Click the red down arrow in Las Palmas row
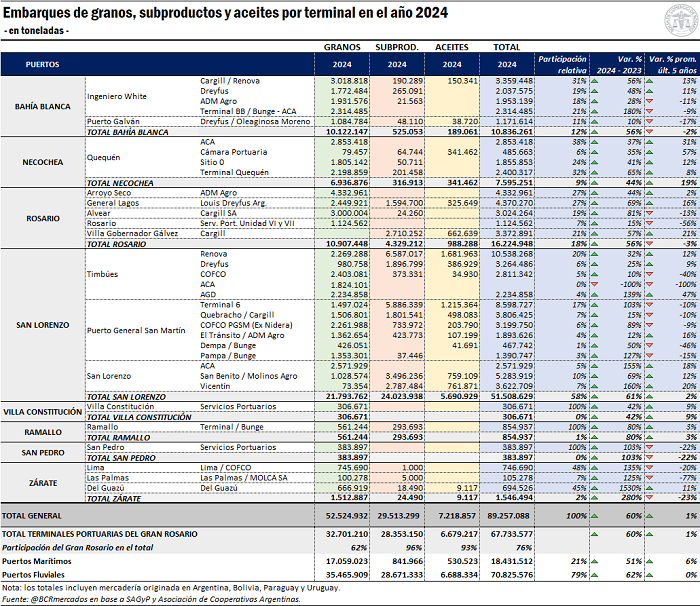This screenshot has width=700, height=606. [650, 478]
